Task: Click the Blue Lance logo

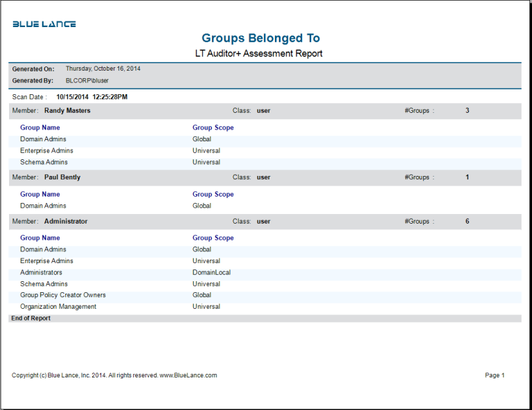Action: (44, 24)
